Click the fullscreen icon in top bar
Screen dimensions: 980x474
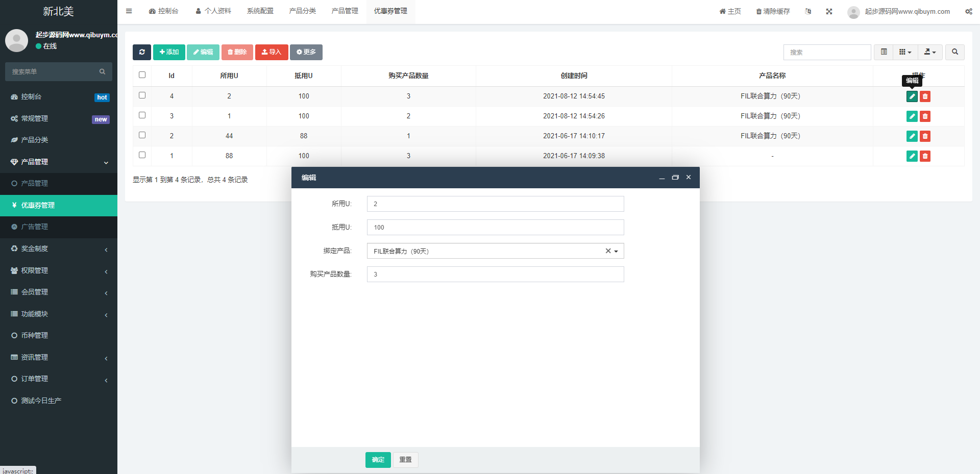point(829,11)
